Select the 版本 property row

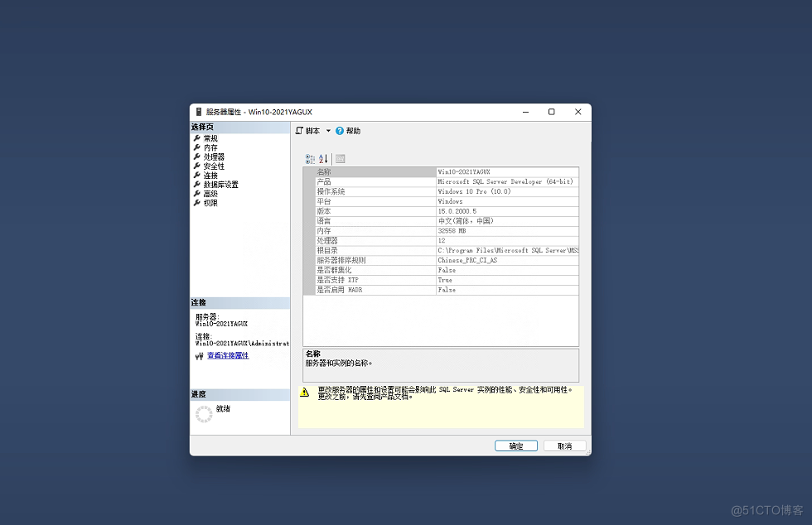click(441, 211)
